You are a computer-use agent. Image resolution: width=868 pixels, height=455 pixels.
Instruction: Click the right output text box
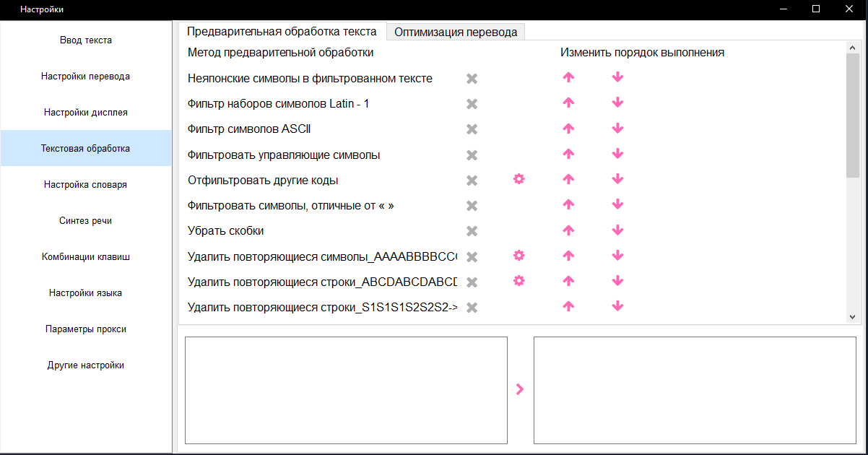point(695,390)
